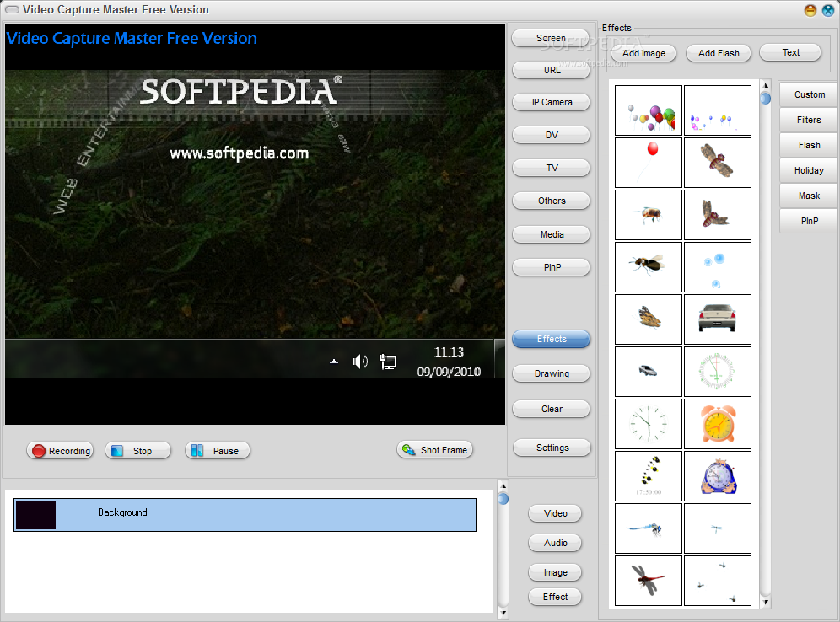The image size is (840, 622).
Task: Switch to the Holiday effects category
Action: (809, 170)
